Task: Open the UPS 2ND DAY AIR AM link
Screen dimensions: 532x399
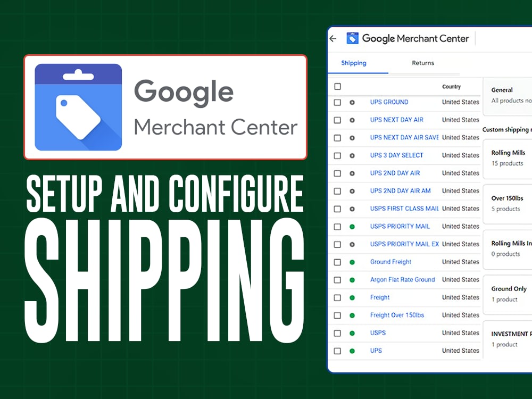Action: (x=401, y=190)
